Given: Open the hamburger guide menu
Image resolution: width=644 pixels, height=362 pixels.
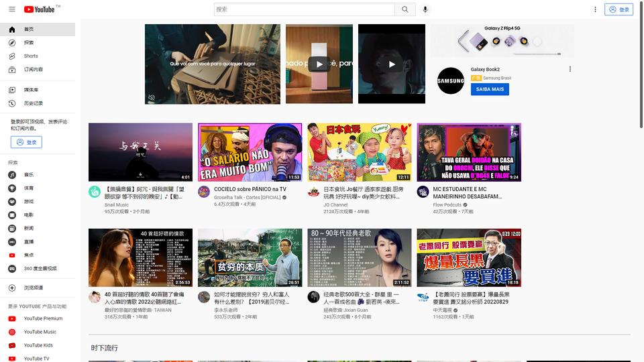Looking at the screenshot, I should click(12, 9).
